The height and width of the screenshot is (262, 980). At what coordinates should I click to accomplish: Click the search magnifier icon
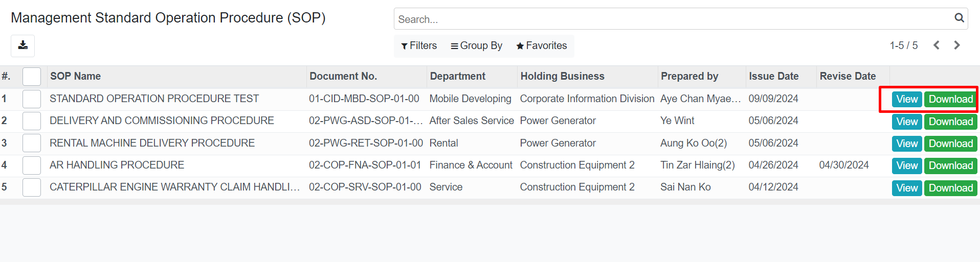coord(959,18)
